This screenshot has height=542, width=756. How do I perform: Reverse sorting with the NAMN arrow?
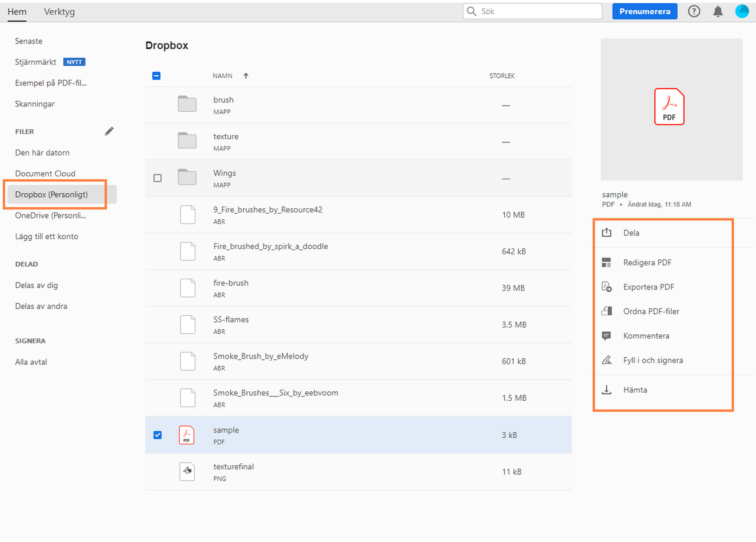click(246, 76)
